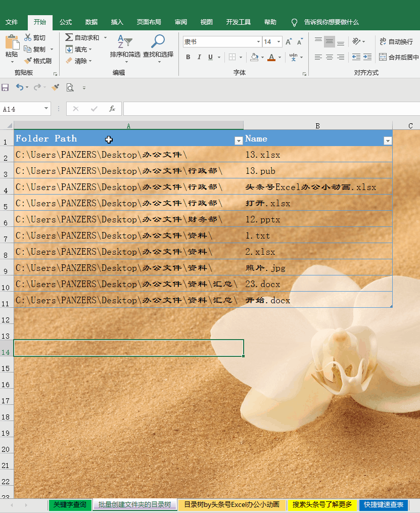Open the filter dropdown on Name header
The height and width of the screenshot is (513, 420).
click(387, 141)
